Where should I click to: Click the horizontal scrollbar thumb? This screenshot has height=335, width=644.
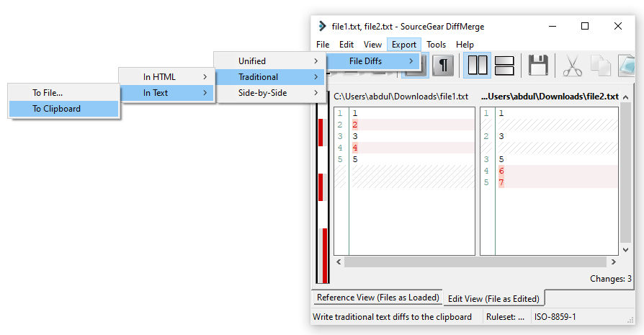(x=475, y=262)
